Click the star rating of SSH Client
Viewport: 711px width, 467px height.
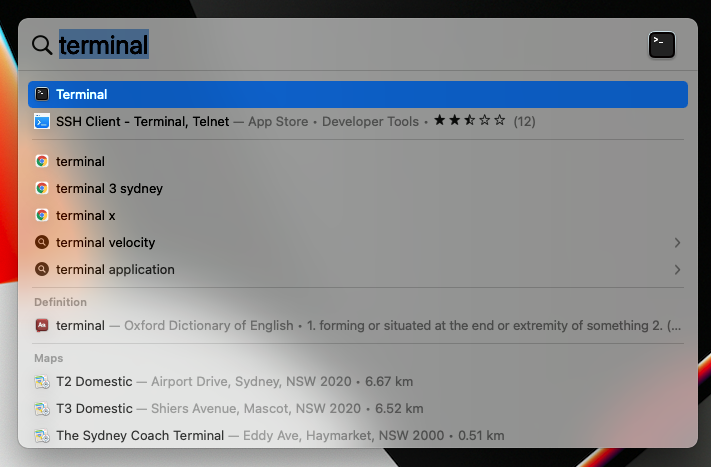[x=469, y=121]
